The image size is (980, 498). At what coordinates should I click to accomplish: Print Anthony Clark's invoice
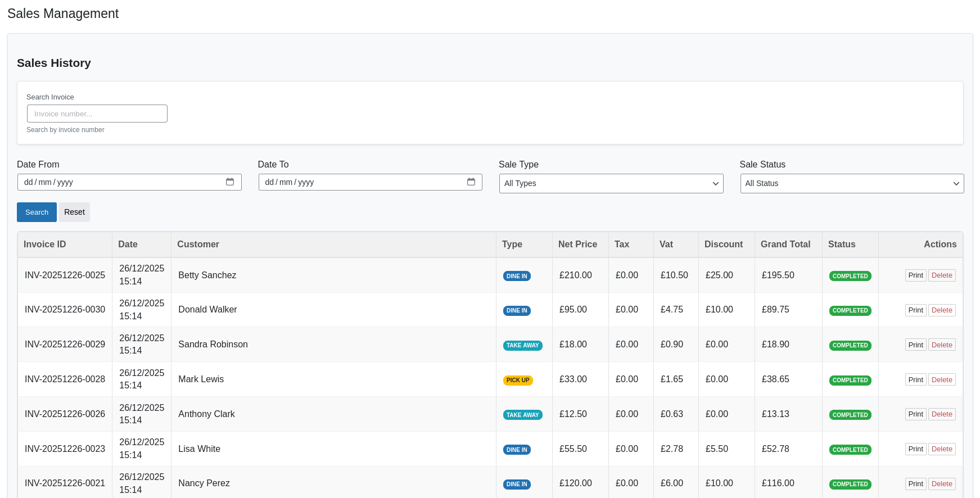915,414
